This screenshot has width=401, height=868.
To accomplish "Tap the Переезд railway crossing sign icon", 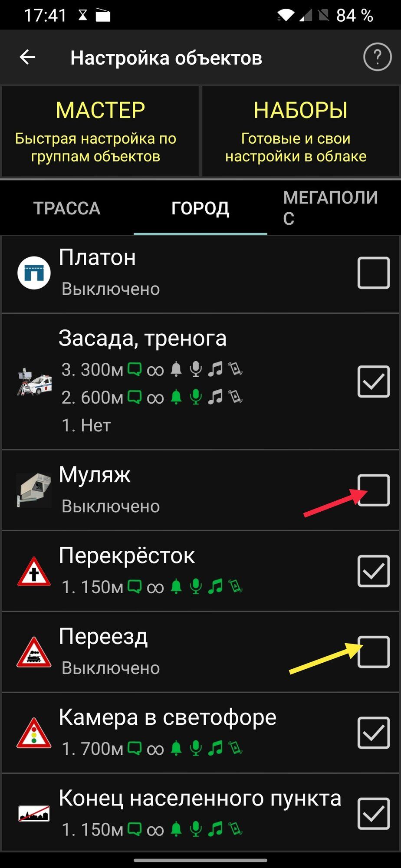I will (34, 652).
